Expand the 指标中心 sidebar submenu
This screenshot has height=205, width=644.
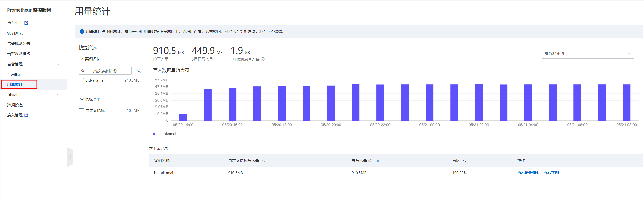pyautogui.click(x=58, y=95)
